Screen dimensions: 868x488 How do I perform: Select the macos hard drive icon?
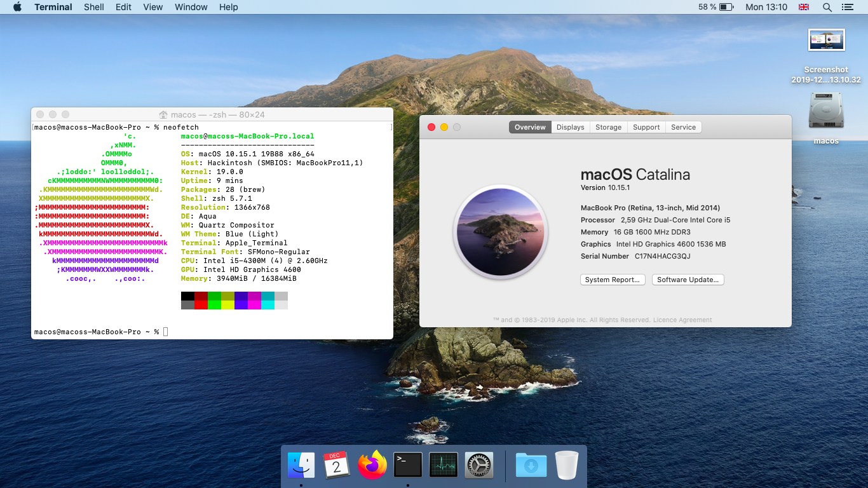826,118
